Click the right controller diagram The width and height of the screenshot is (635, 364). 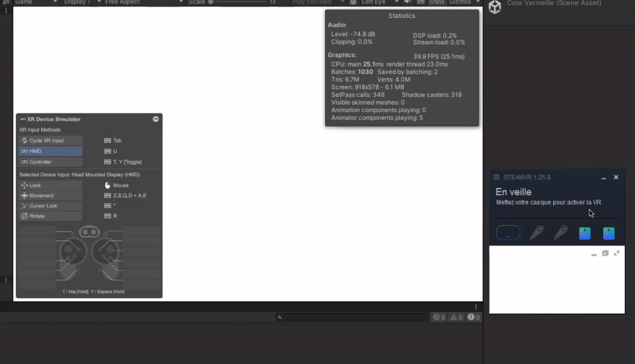(x=107, y=257)
